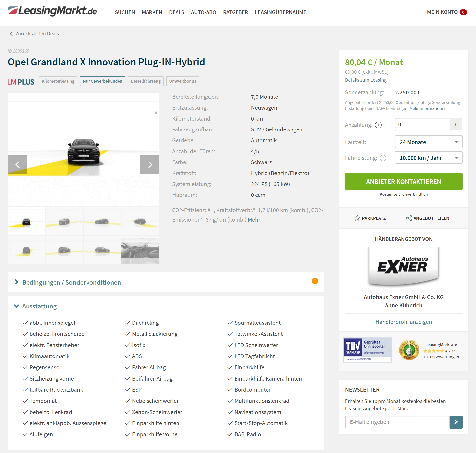476x453 pixels.
Task: Click the Kilometerleasing tag
Action: click(58, 81)
